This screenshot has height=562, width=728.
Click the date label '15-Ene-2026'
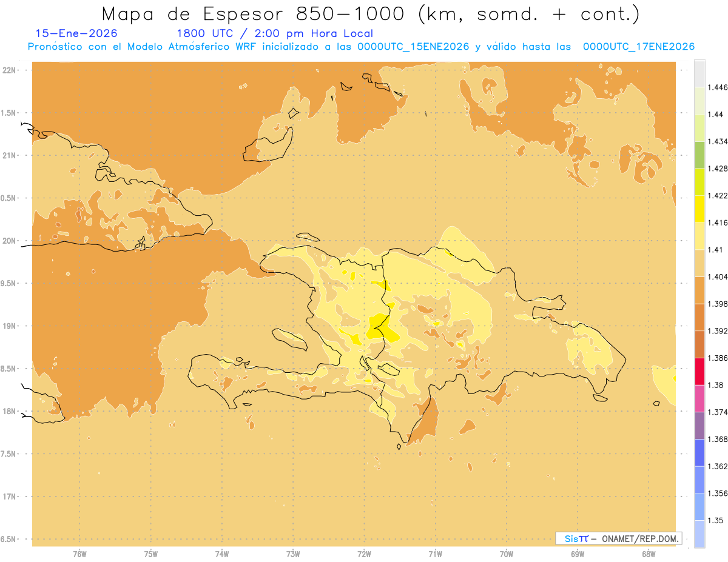click(x=76, y=33)
